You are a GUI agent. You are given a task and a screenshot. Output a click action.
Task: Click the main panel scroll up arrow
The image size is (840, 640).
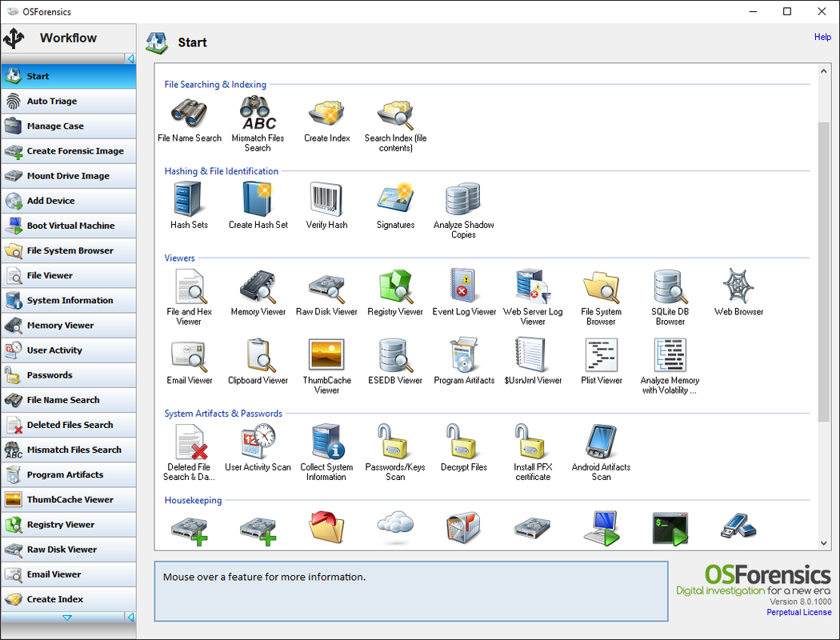pos(823,70)
